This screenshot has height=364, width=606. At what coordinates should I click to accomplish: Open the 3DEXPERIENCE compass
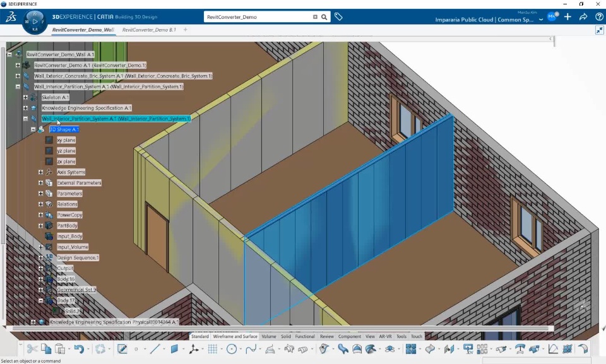[35, 21]
